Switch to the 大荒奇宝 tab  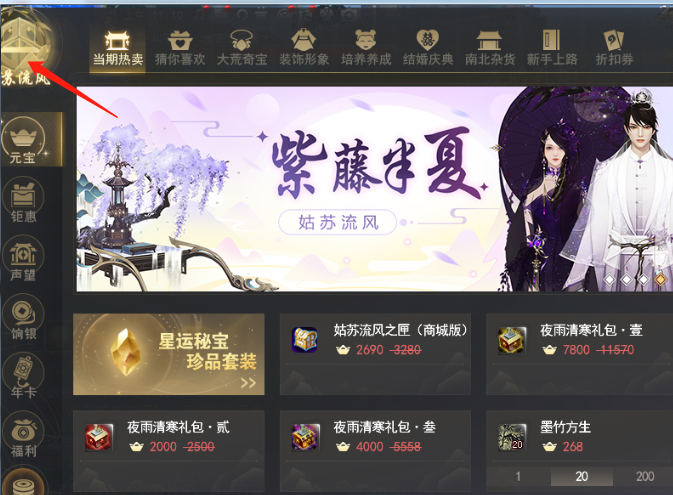point(242,48)
